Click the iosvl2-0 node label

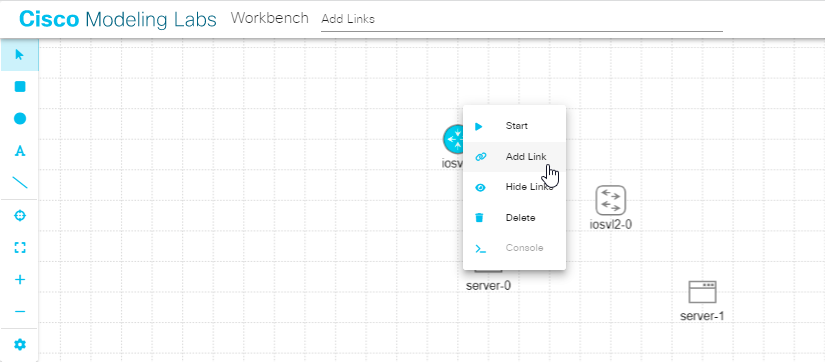coord(610,225)
